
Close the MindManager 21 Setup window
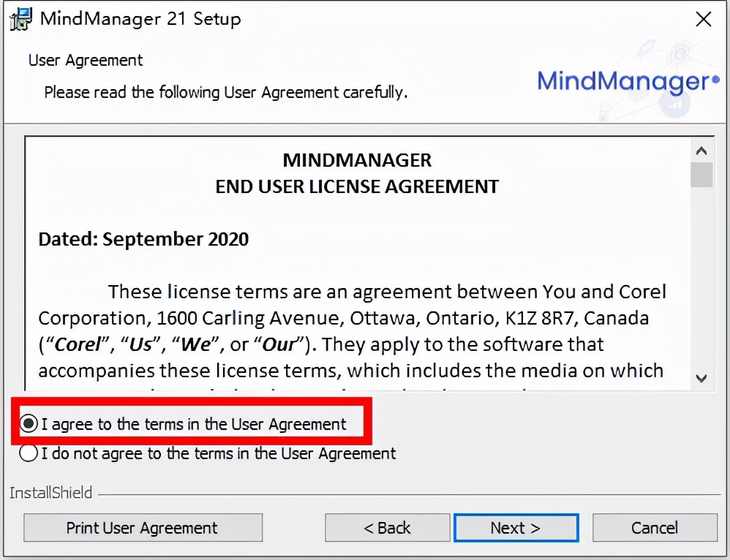[x=703, y=20]
